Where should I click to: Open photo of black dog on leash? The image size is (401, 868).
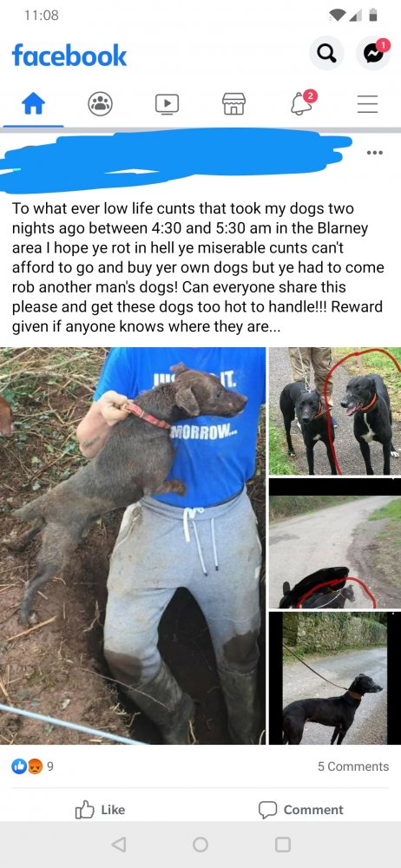[335, 678]
